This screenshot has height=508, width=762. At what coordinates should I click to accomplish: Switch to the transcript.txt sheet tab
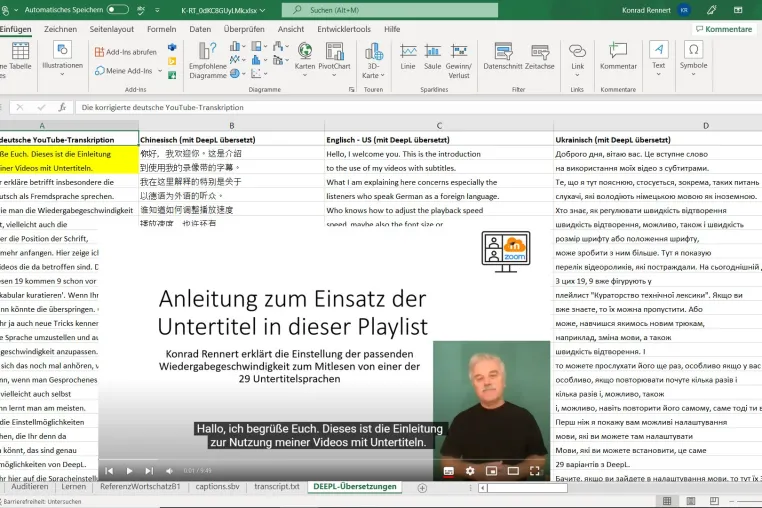[277, 487]
